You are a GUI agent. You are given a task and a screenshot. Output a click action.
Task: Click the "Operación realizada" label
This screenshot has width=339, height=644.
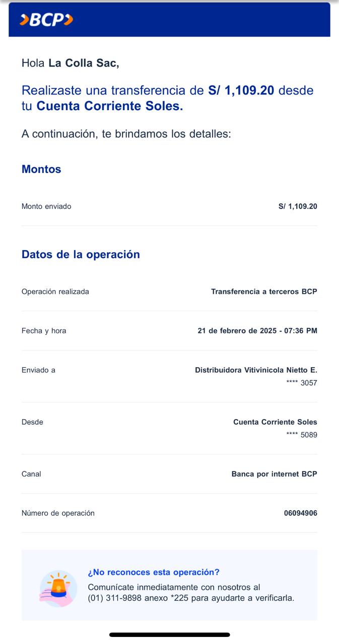coord(55,291)
